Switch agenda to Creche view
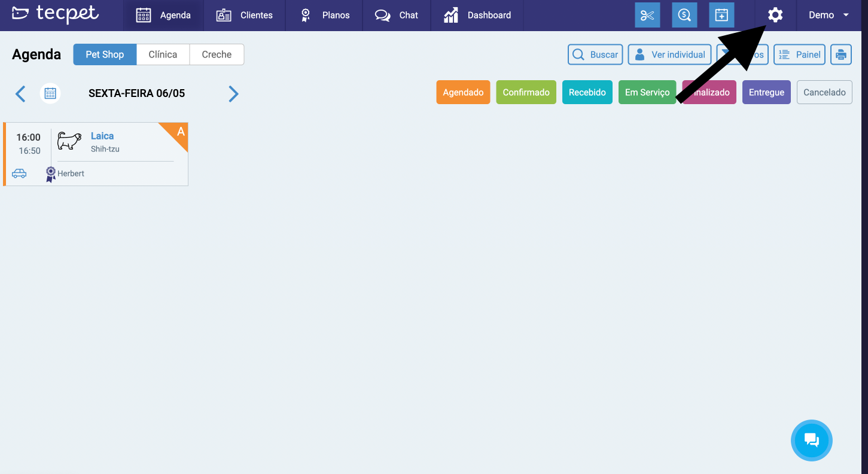Screen dimensions: 868x474 tap(217, 54)
